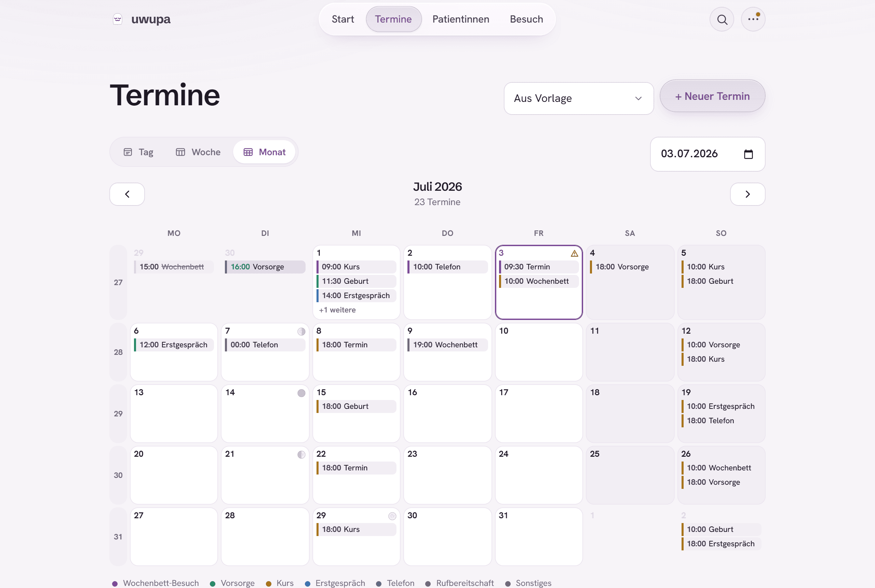Open the cancelled 15:00 Wochenbett appointment
This screenshot has height=588, width=875.
click(174, 267)
